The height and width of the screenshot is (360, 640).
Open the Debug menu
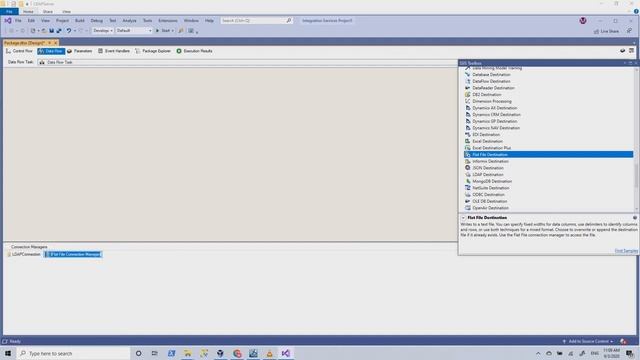point(96,20)
